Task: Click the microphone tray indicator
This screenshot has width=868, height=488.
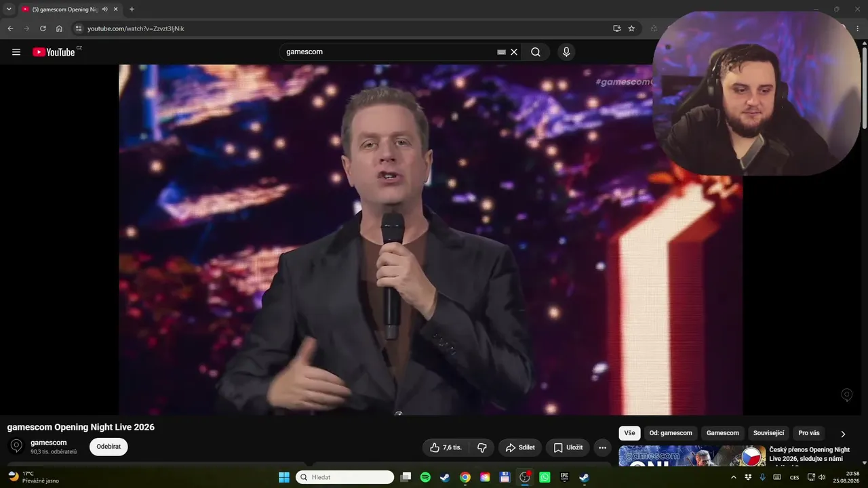Action: click(762, 477)
